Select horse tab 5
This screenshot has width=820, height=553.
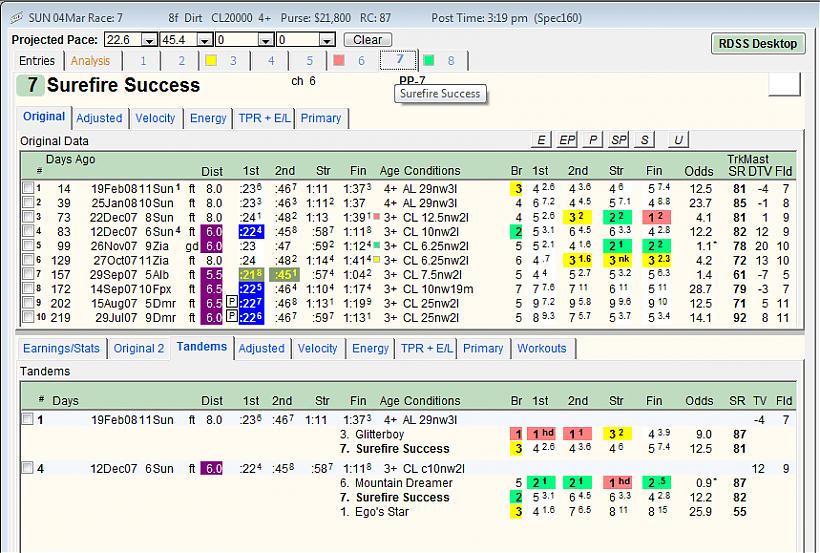point(310,61)
